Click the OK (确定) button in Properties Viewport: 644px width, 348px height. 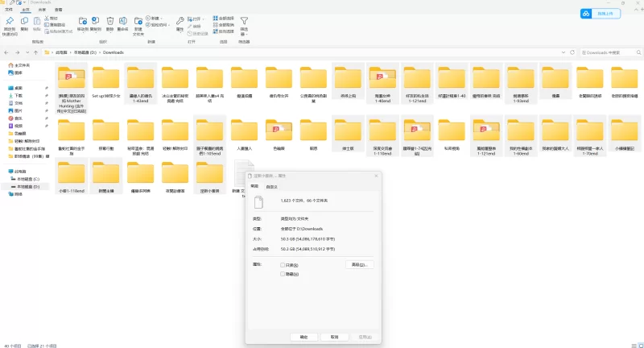[304, 337]
